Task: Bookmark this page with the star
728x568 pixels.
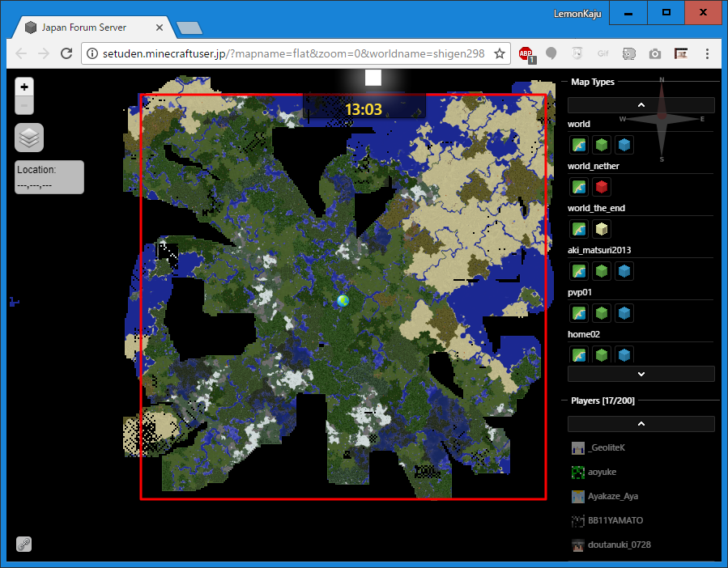Action: point(500,53)
